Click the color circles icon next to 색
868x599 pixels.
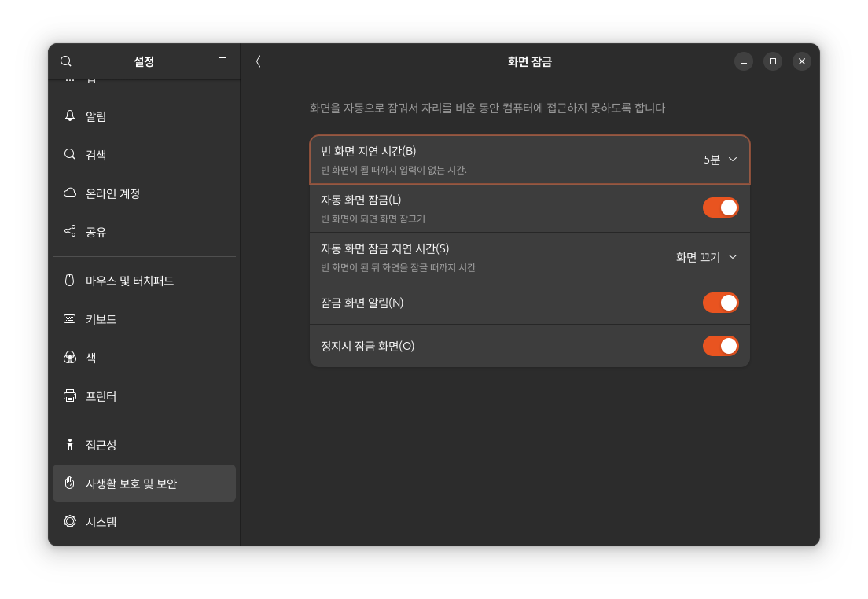pyautogui.click(x=70, y=357)
